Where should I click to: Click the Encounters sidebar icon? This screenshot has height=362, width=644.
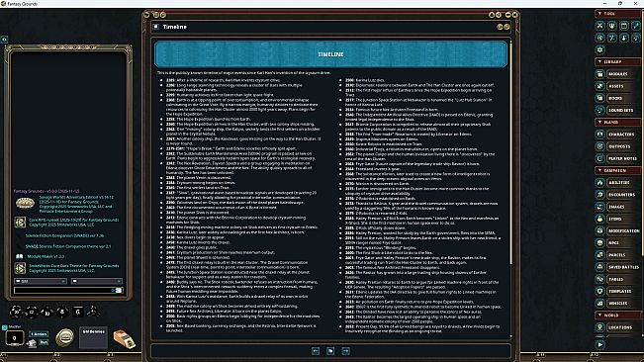coord(600,195)
